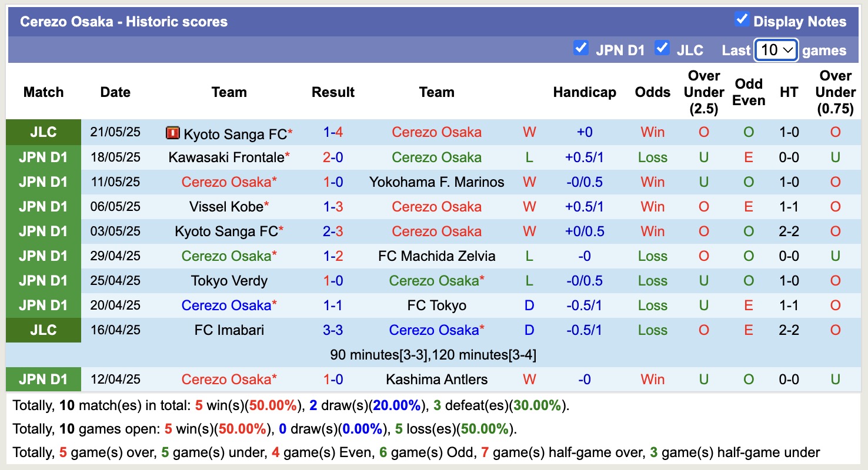
Task: Click the JPN D1 badge on the 18/05/25 row
Action: coord(43,157)
